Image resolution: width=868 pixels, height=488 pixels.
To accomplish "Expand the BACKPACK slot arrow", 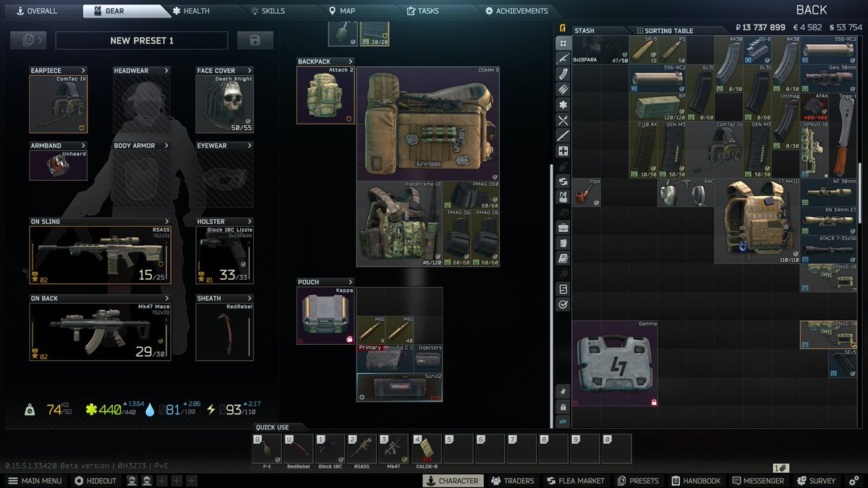I will click(350, 61).
